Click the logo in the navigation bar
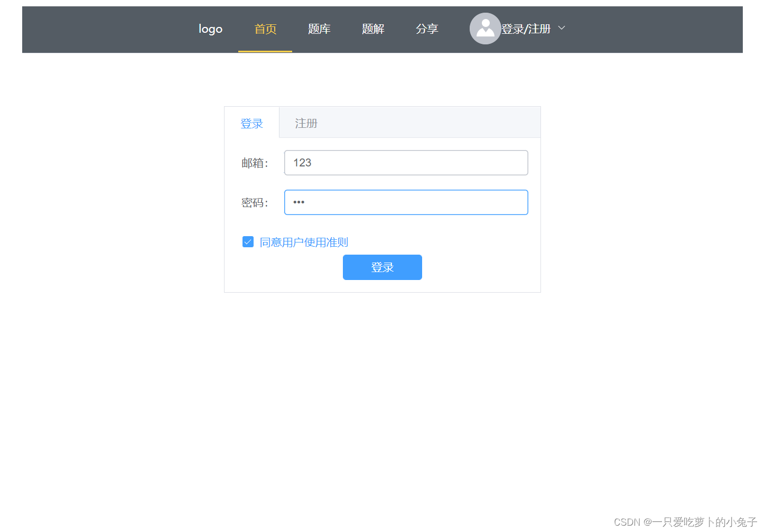The height and width of the screenshot is (532, 765). pyautogui.click(x=210, y=29)
